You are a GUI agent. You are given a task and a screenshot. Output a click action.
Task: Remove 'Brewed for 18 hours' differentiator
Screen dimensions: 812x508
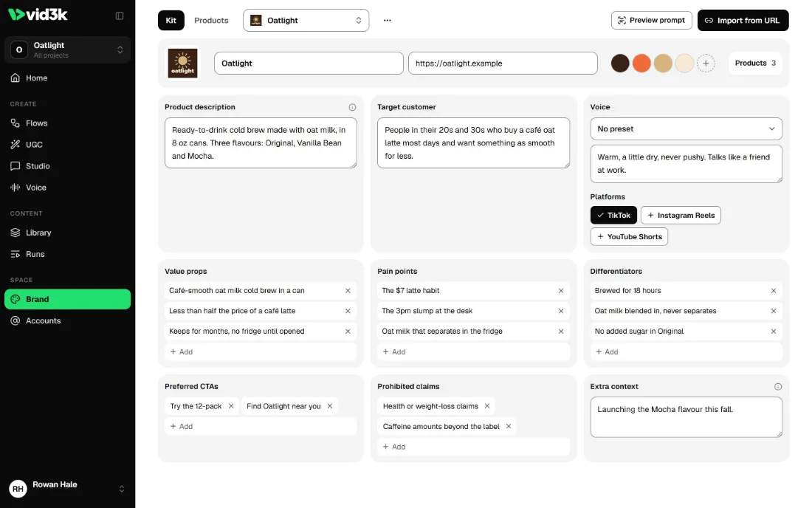(x=774, y=291)
